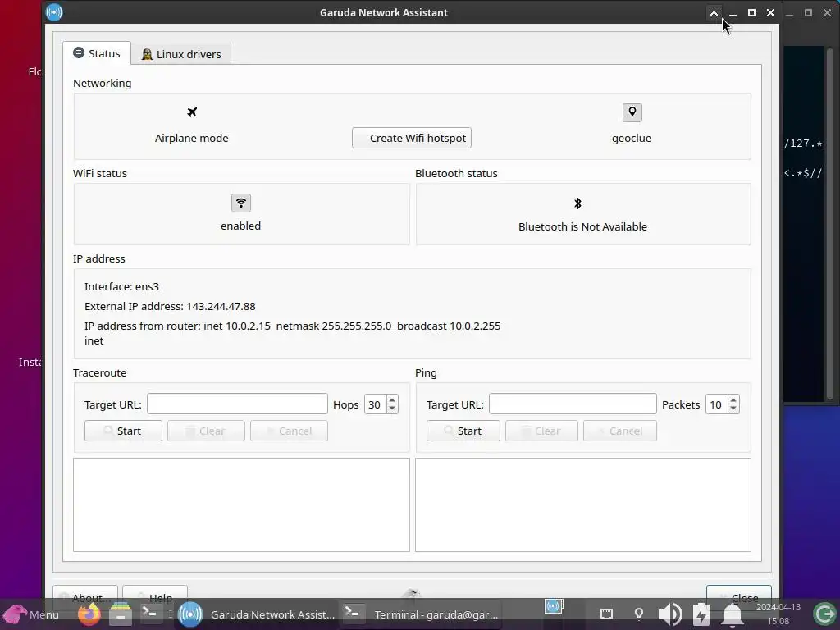Click the Bluetooth status icon
This screenshot has height=630, width=840.
pos(577,203)
